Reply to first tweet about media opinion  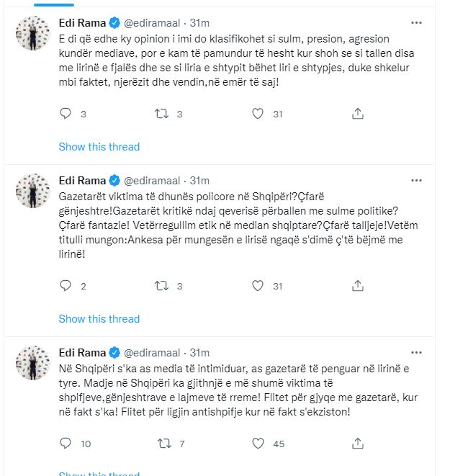[x=65, y=114]
